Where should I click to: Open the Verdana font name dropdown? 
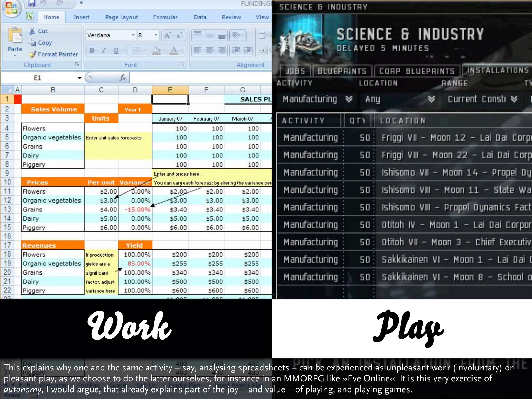pos(133,35)
